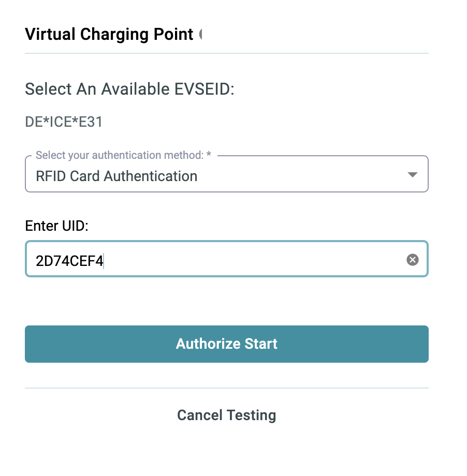The width and height of the screenshot is (467, 476).
Task: Click the 'Select An Available EVSEID:' label
Action: pos(129,89)
